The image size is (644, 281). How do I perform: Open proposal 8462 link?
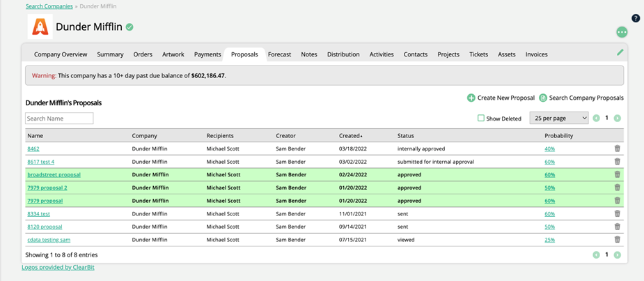33,149
